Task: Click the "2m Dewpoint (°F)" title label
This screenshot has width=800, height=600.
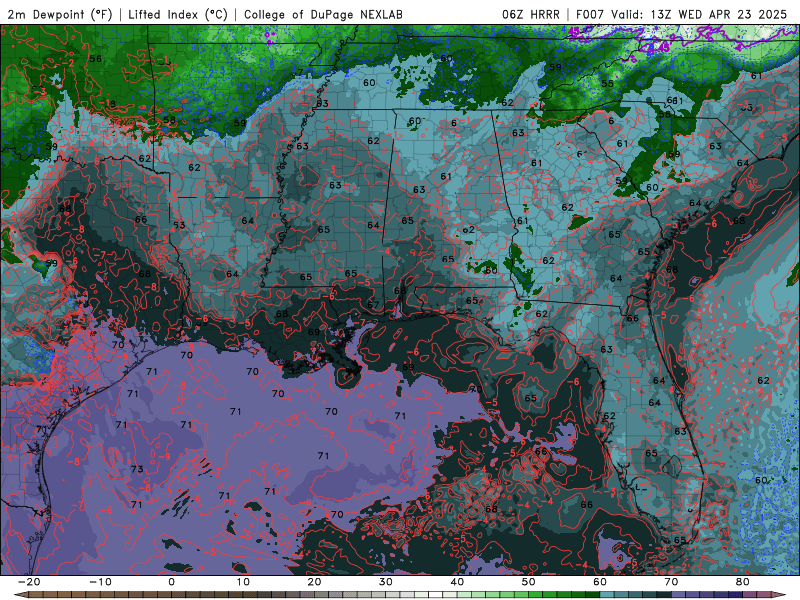Action: pyautogui.click(x=60, y=14)
